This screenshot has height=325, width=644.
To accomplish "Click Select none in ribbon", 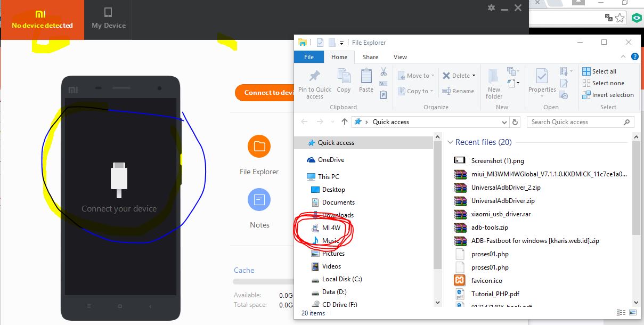I will (x=603, y=83).
